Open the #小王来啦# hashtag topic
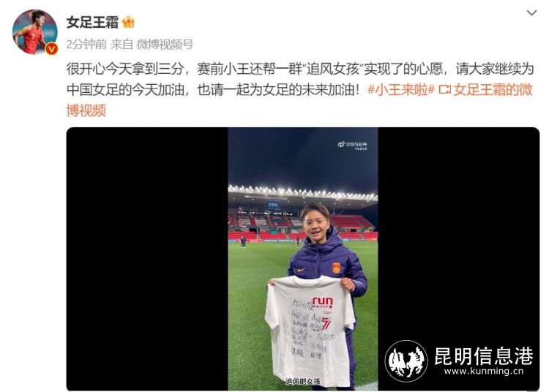The height and width of the screenshot is (392, 549). [x=401, y=90]
